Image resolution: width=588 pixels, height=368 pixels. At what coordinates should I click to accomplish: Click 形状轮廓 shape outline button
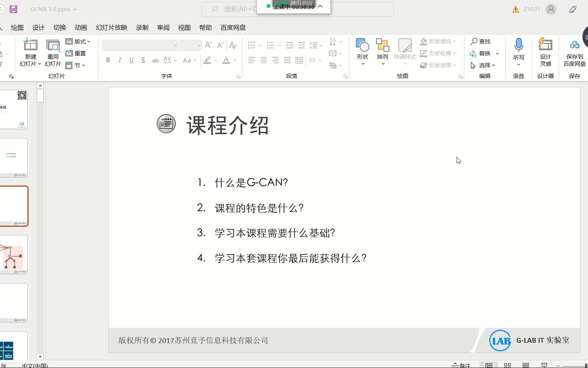(438, 53)
